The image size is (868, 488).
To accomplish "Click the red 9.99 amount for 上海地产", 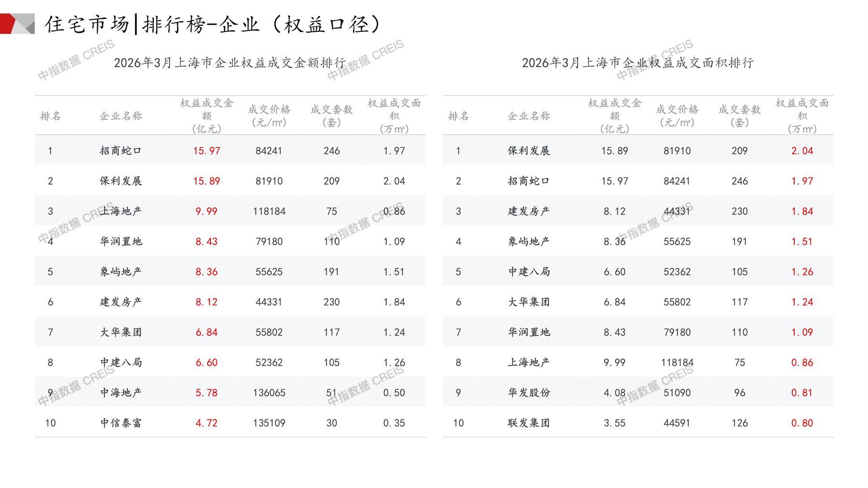I will [x=206, y=212].
